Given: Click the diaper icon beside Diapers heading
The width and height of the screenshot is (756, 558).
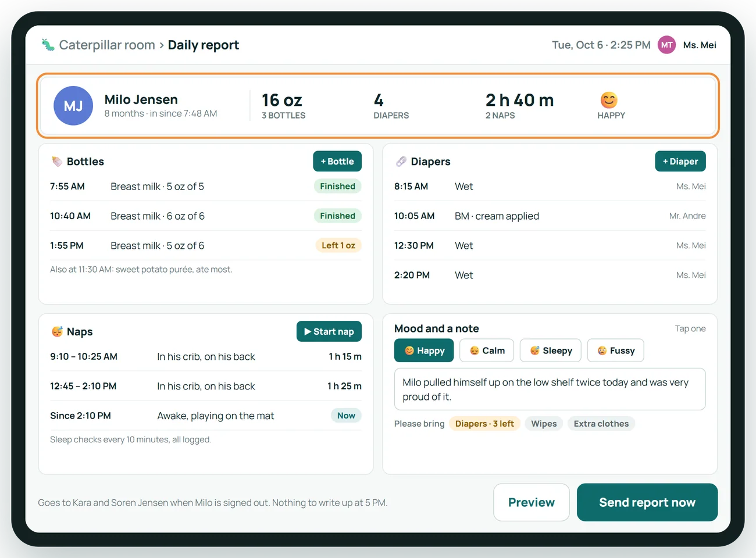Looking at the screenshot, I should click(x=401, y=162).
